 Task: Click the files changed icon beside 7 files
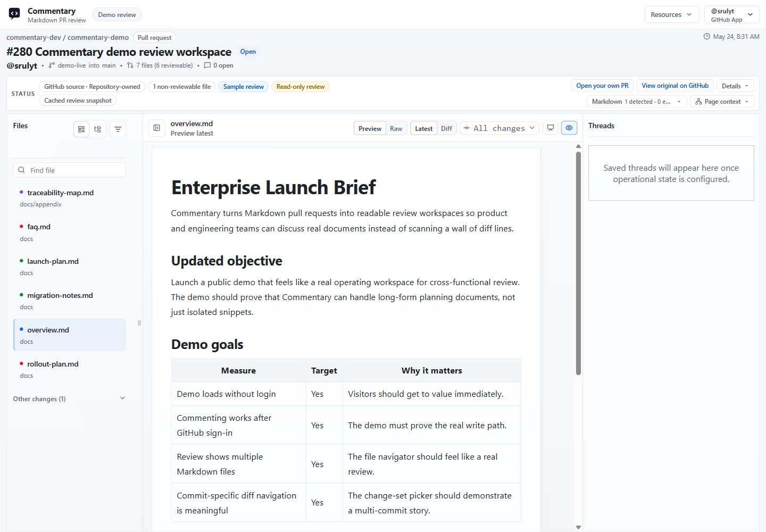(x=130, y=65)
